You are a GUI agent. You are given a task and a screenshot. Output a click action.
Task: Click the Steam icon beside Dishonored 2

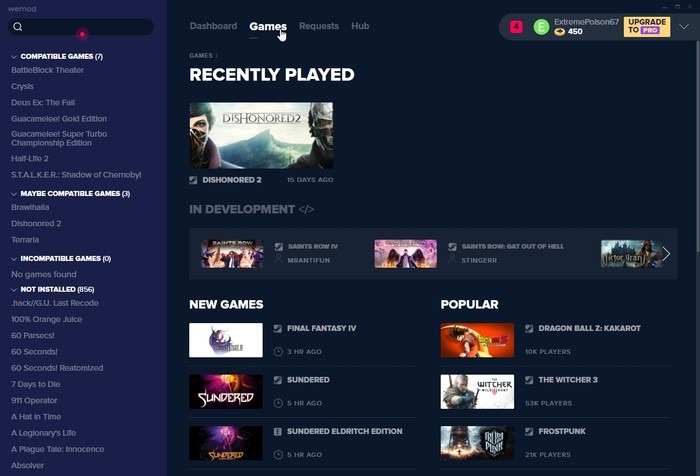[x=193, y=180]
